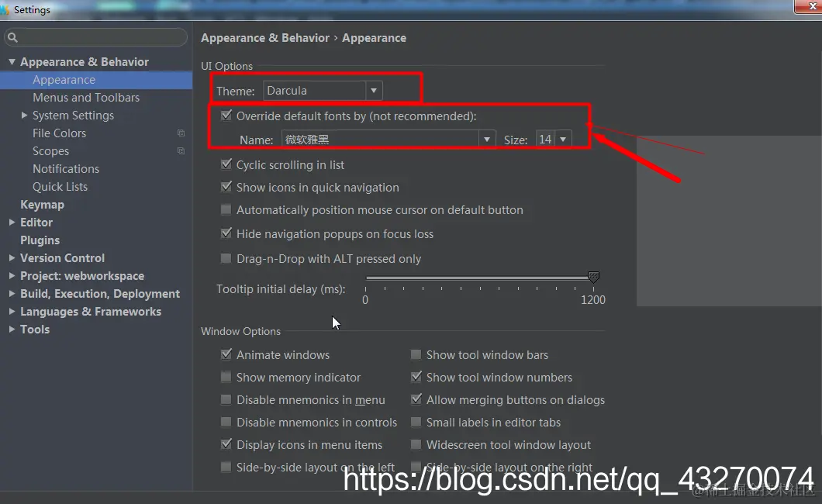This screenshot has height=504, width=822.
Task: Expand the Tools tree node
Action: tap(12, 329)
